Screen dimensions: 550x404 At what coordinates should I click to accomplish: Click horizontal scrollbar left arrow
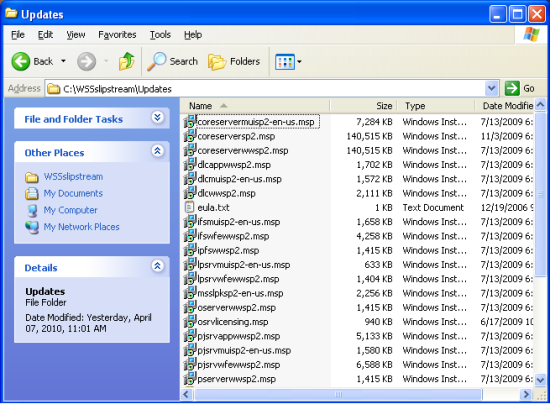(x=187, y=394)
